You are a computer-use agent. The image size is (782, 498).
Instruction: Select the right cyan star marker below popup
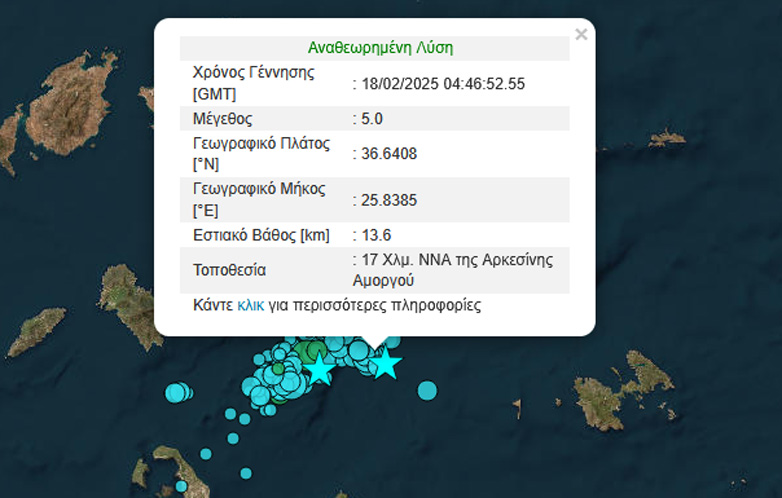point(385,364)
